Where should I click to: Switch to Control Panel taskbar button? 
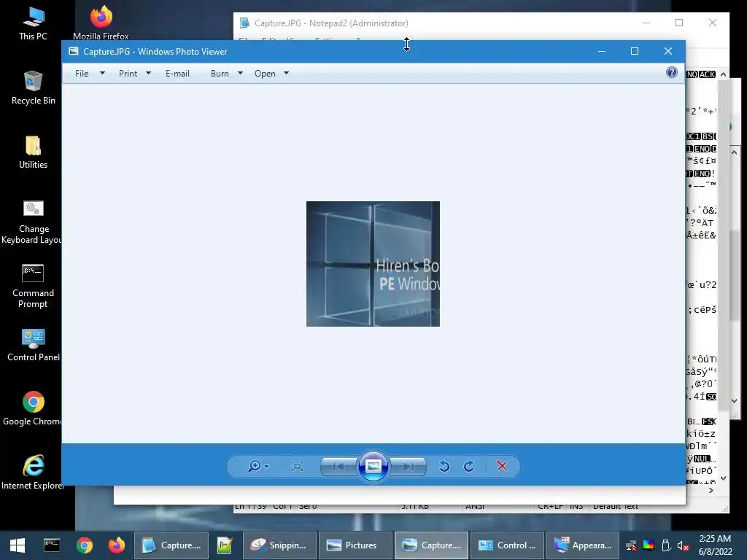point(507,545)
